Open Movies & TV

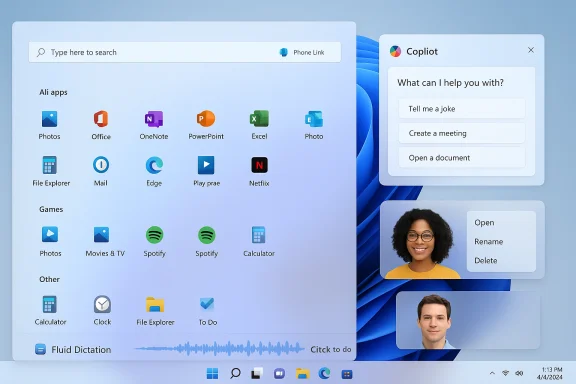(x=105, y=241)
